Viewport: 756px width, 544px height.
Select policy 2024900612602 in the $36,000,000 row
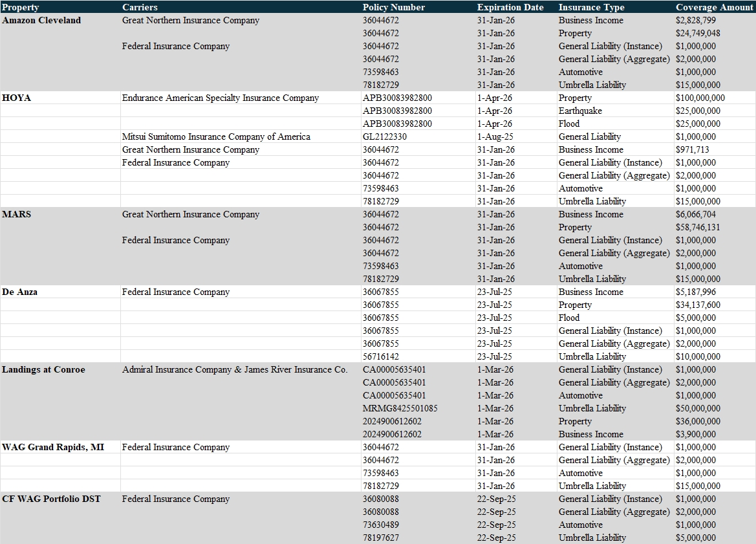tap(392, 421)
